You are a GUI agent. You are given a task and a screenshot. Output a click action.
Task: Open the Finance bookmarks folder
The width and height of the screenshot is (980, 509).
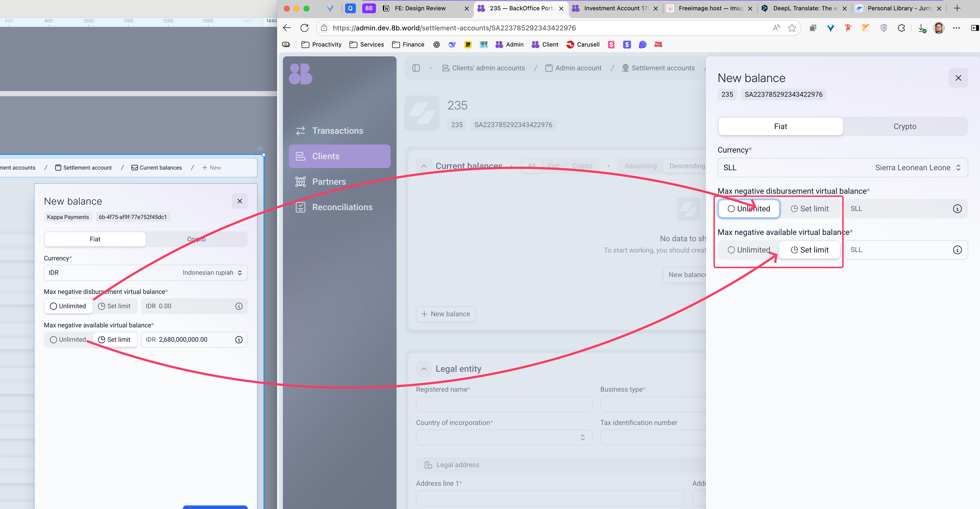pos(408,45)
